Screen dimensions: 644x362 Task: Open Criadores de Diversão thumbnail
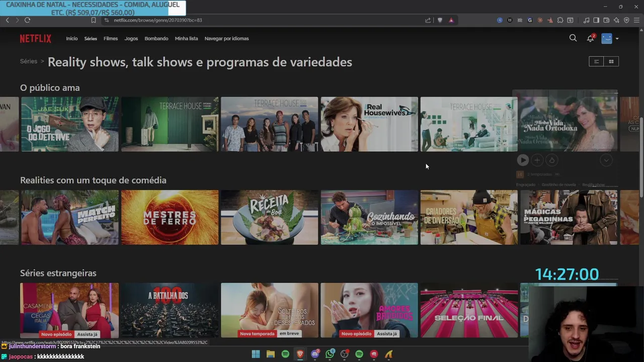(x=469, y=217)
